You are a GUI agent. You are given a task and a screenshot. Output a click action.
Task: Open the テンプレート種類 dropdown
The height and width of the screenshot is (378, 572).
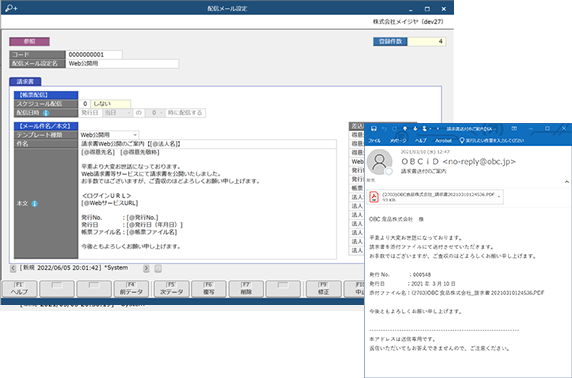click(x=135, y=135)
